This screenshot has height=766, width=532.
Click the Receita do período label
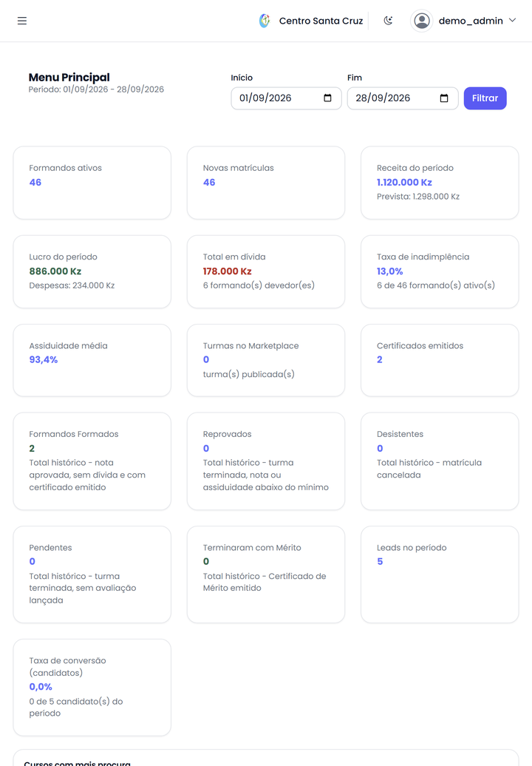(415, 168)
